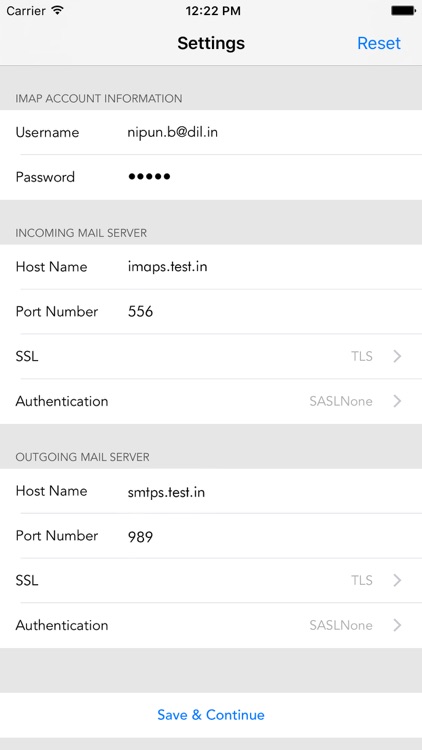Tap the 12:22 PM clock
The height and width of the screenshot is (750, 422).
(213, 11)
